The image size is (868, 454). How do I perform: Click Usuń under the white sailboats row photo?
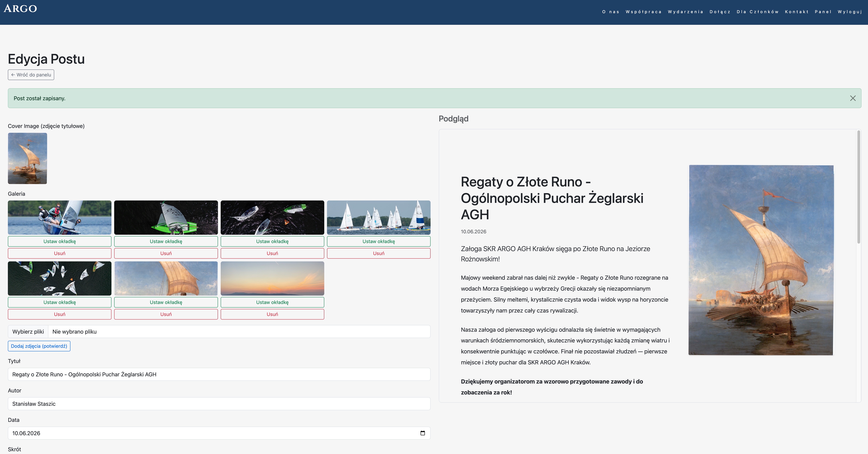click(379, 253)
